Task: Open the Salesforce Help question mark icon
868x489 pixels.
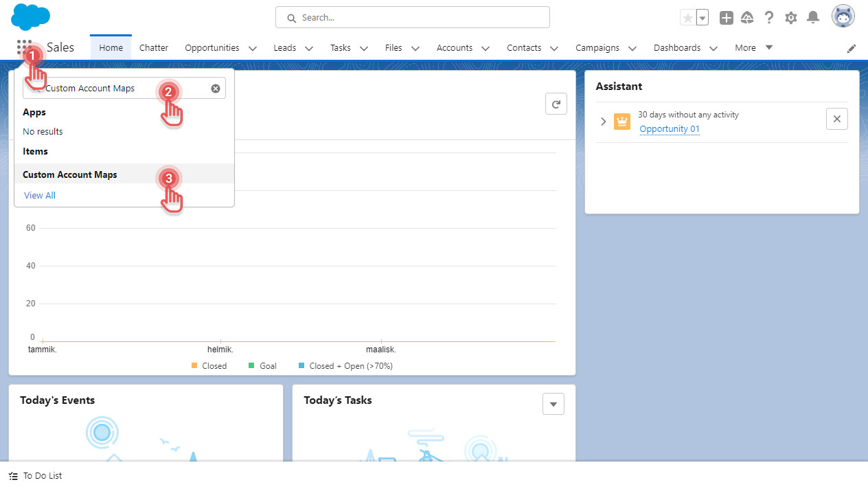Action: coord(768,17)
